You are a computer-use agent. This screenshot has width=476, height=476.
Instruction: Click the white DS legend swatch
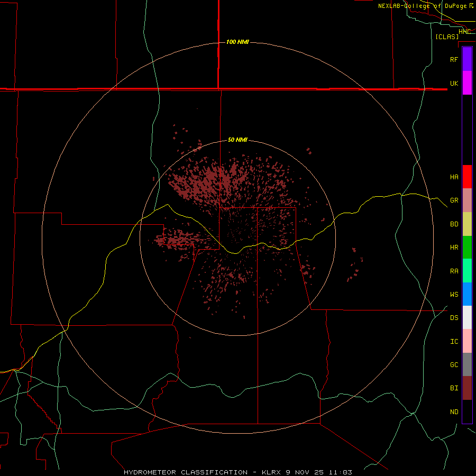467,317
